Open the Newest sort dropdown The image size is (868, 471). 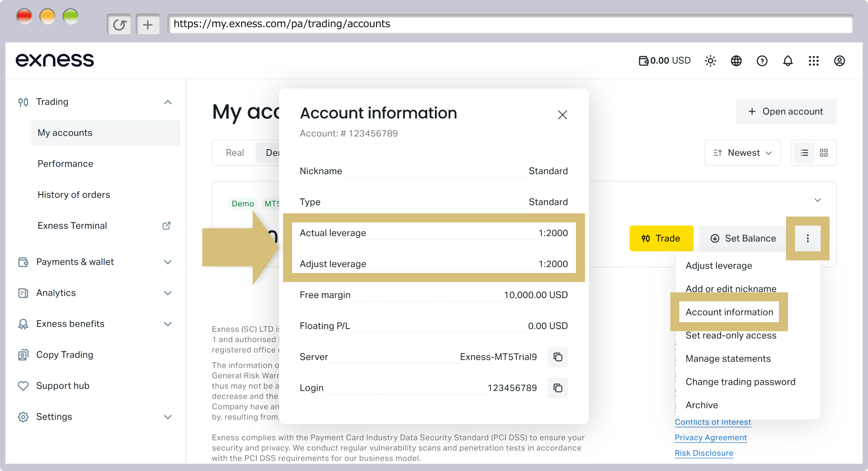[742, 153]
